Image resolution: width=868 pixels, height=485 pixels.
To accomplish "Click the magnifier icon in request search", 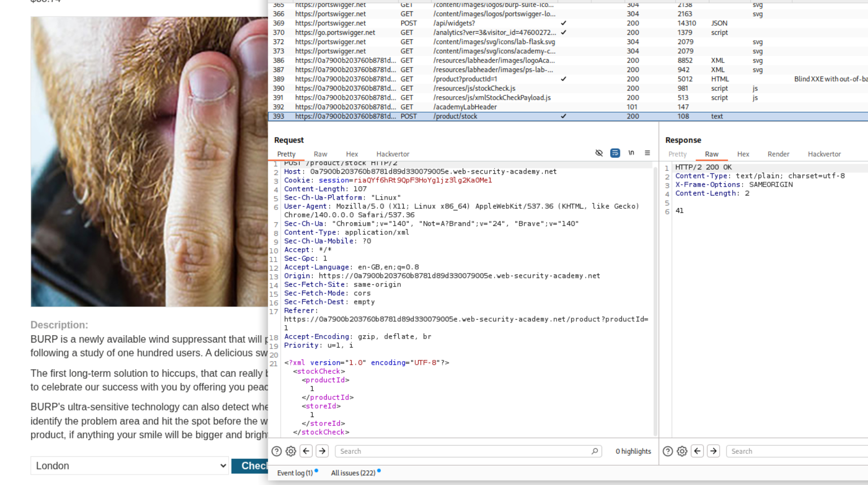I will (595, 451).
